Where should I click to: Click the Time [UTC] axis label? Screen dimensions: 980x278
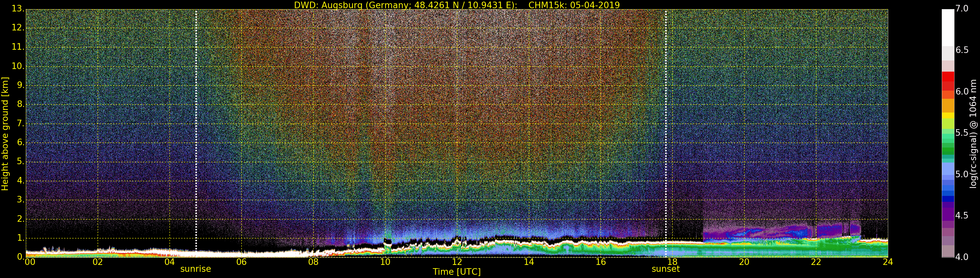pyautogui.click(x=457, y=272)
